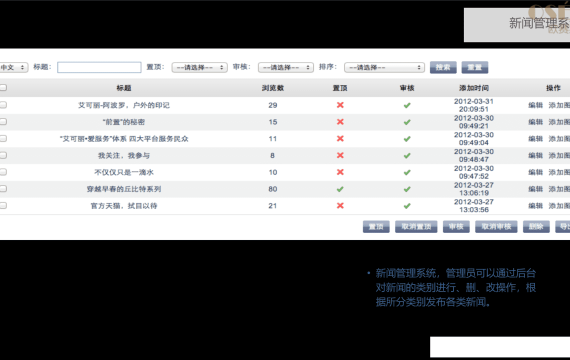Check the box for 官方天猫，拭目以待
The width and height of the screenshot is (570, 360).
pos(3,205)
